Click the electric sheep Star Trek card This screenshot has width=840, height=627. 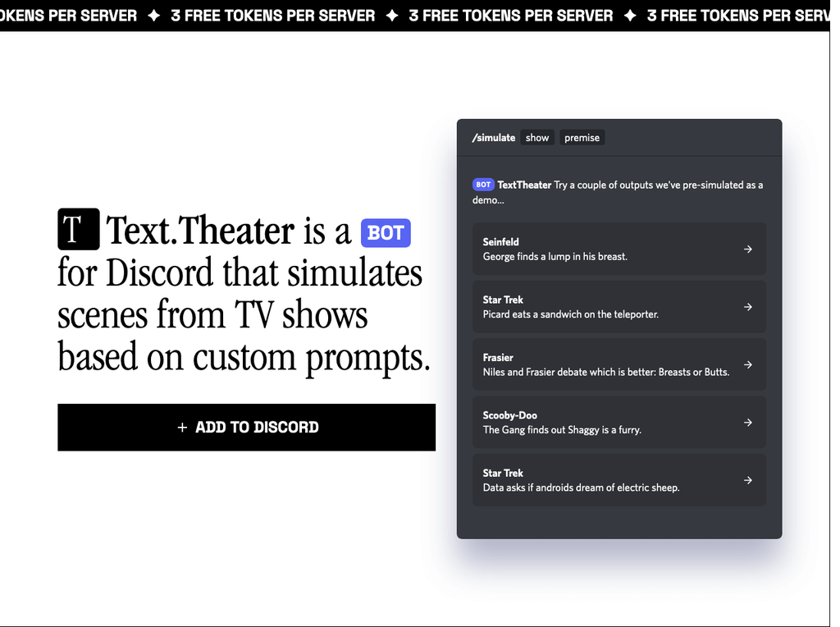[619, 480]
